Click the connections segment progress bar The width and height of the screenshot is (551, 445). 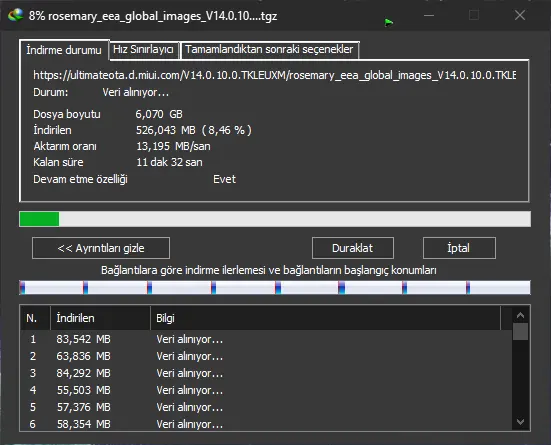click(x=275, y=288)
